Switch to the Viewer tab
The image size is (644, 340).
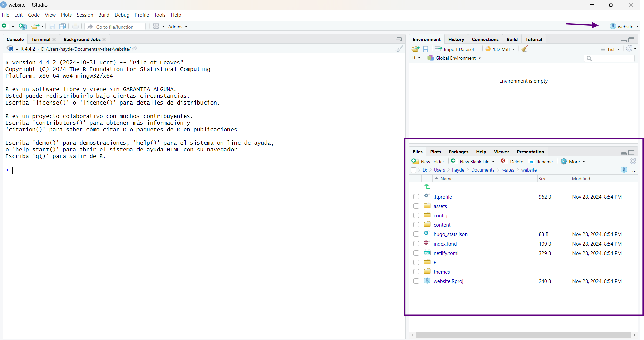pyautogui.click(x=501, y=152)
